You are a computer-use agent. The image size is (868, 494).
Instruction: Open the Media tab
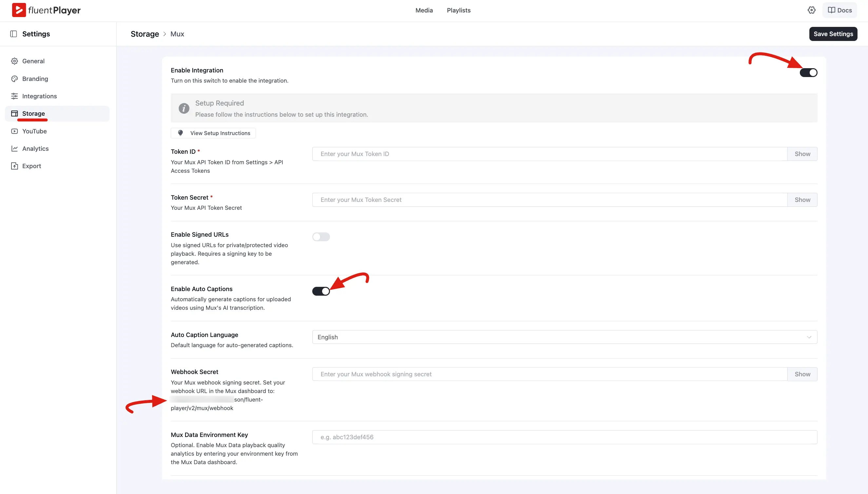click(424, 10)
